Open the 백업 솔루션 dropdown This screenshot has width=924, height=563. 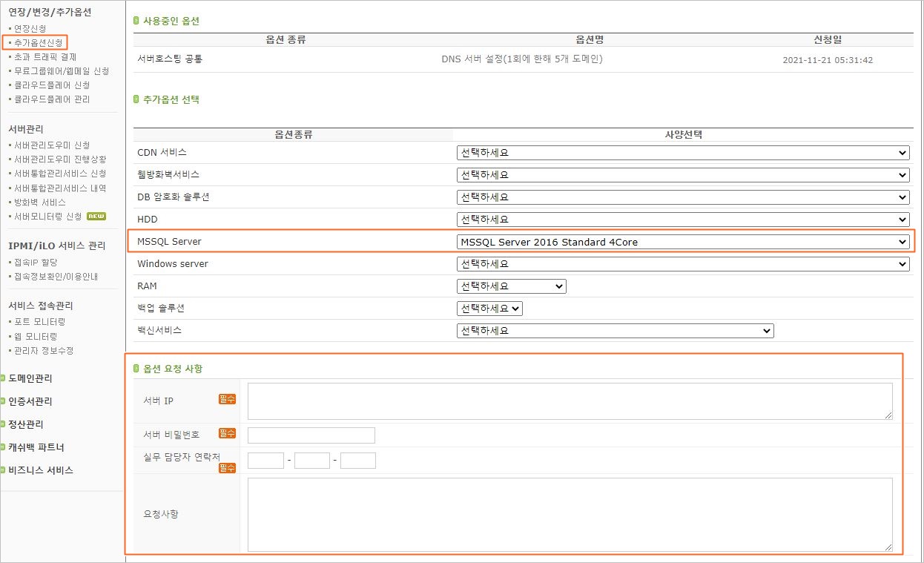(x=489, y=309)
